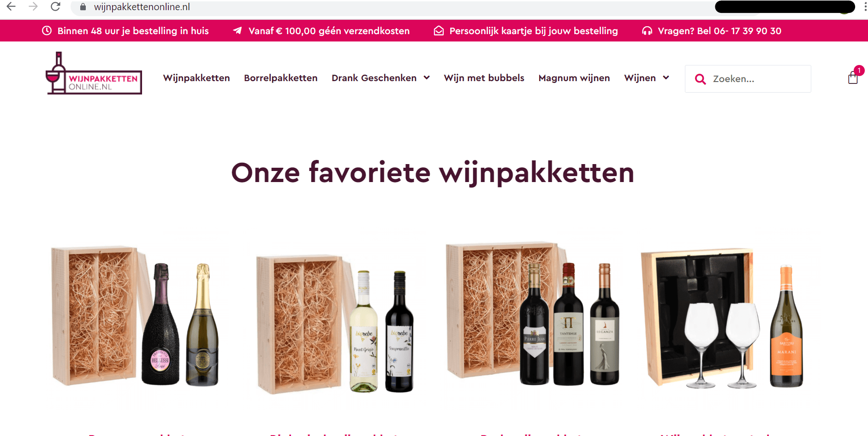This screenshot has width=868, height=436.
Task: Click the browser back arrow
Action: tap(11, 6)
